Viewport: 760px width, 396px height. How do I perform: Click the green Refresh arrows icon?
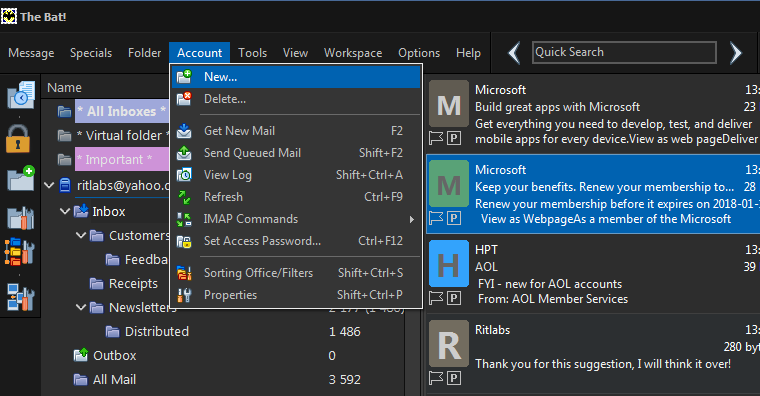(184, 197)
